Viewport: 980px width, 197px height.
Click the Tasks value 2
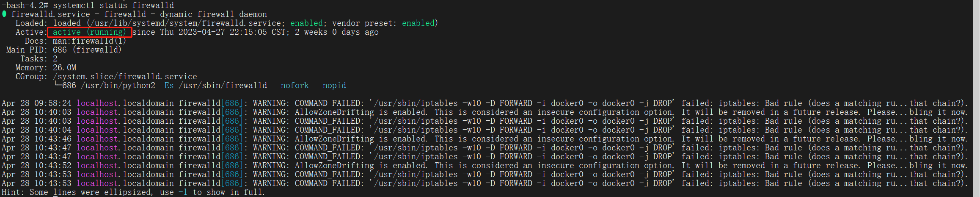click(55, 59)
